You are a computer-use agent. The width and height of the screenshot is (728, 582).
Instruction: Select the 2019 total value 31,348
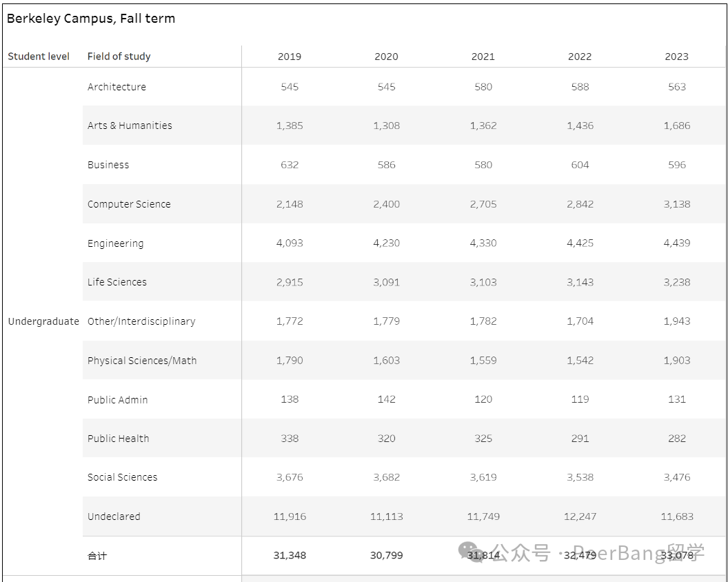[x=290, y=556]
